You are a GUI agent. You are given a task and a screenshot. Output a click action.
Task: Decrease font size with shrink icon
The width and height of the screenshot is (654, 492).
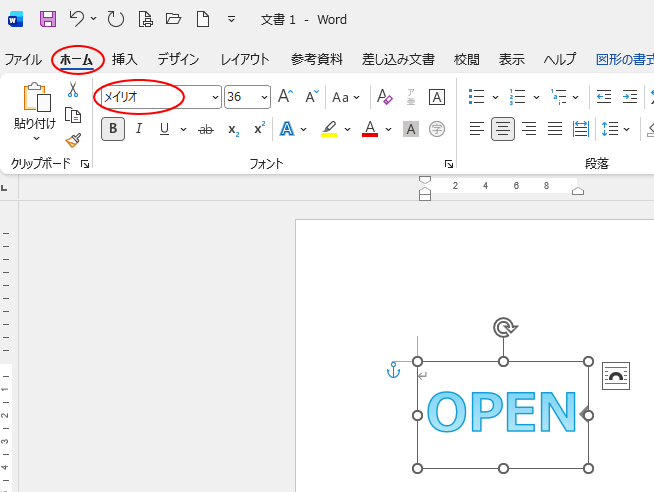click(x=312, y=97)
